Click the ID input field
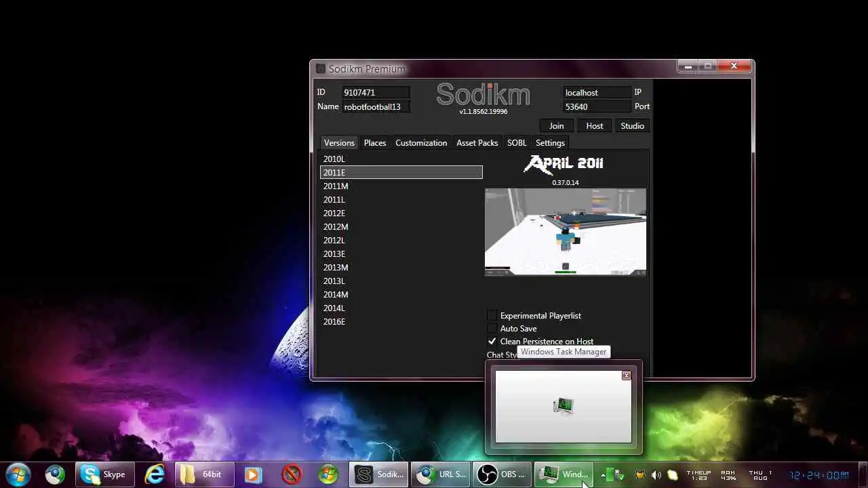Image resolution: width=868 pixels, height=488 pixels. (376, 92)
